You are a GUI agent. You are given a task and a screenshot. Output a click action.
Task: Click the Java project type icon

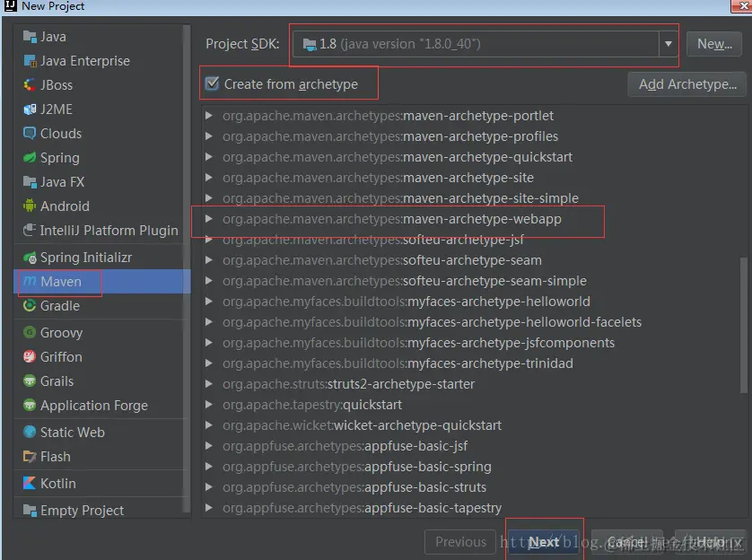[30, 37]
